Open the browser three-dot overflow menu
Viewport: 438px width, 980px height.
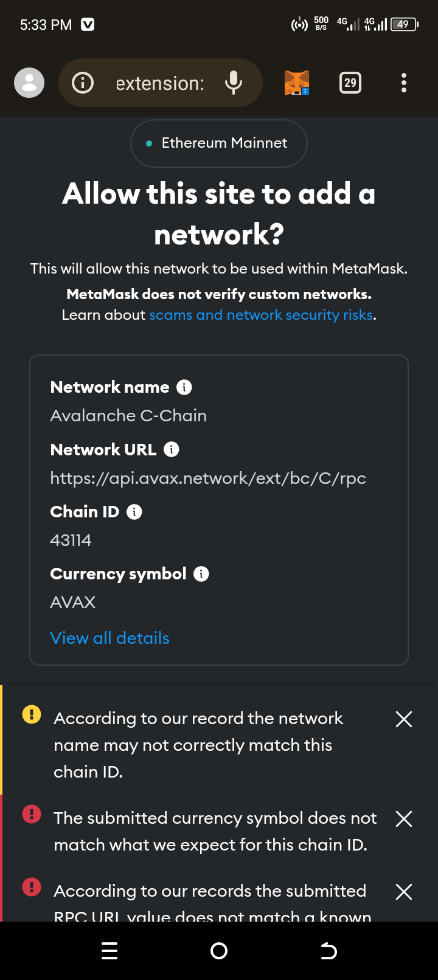404,83
